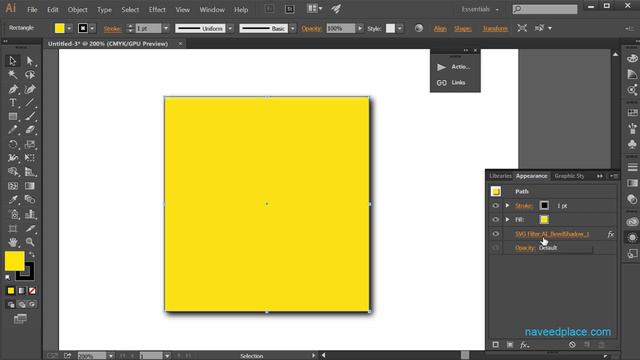The height and width of the screenshot is (360, 640).
Task: Click the Add New Stroke icon in Appearance panel
Action: [495, 345]
